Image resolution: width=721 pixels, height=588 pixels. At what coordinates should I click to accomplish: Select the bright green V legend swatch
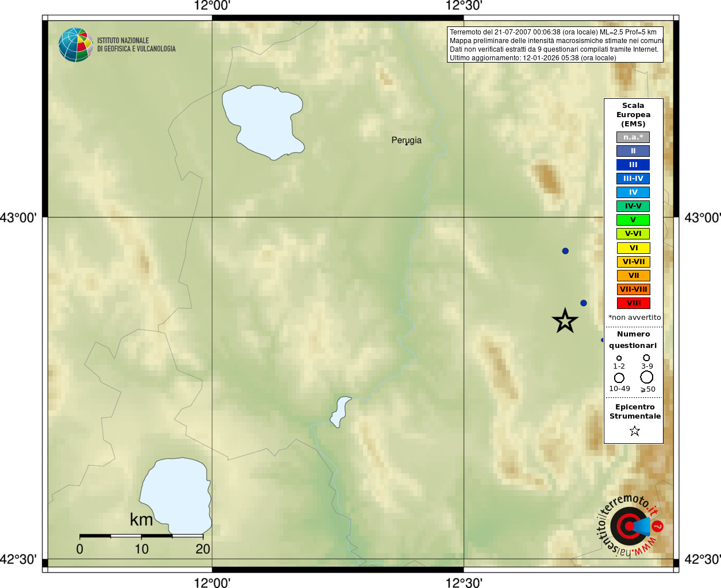pyautogui.click(x=633, y=220)
